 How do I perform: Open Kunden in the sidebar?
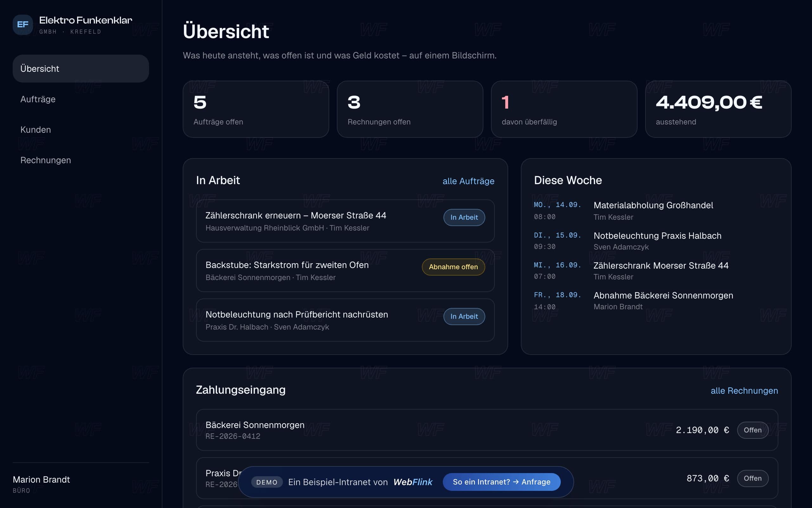81,130
